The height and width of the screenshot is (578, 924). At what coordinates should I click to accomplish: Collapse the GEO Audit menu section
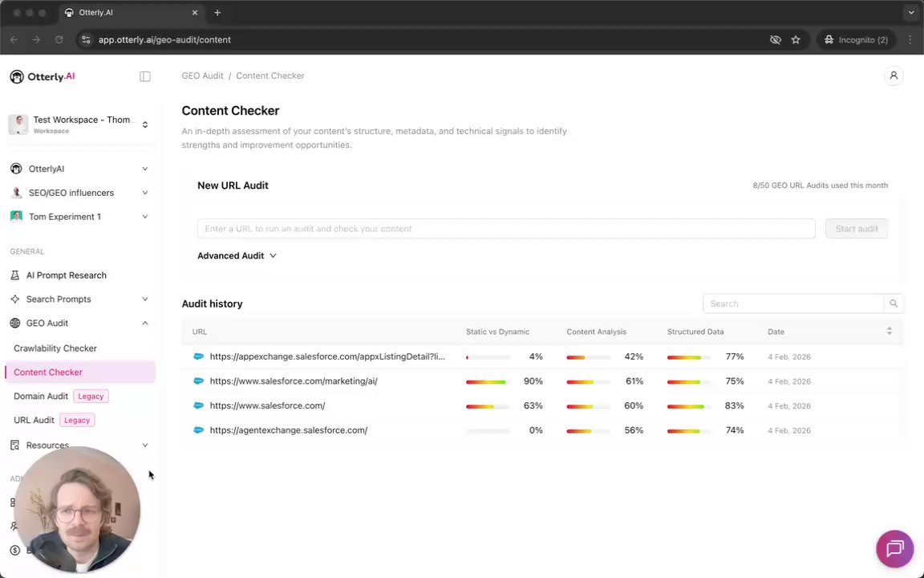(145, 323)
